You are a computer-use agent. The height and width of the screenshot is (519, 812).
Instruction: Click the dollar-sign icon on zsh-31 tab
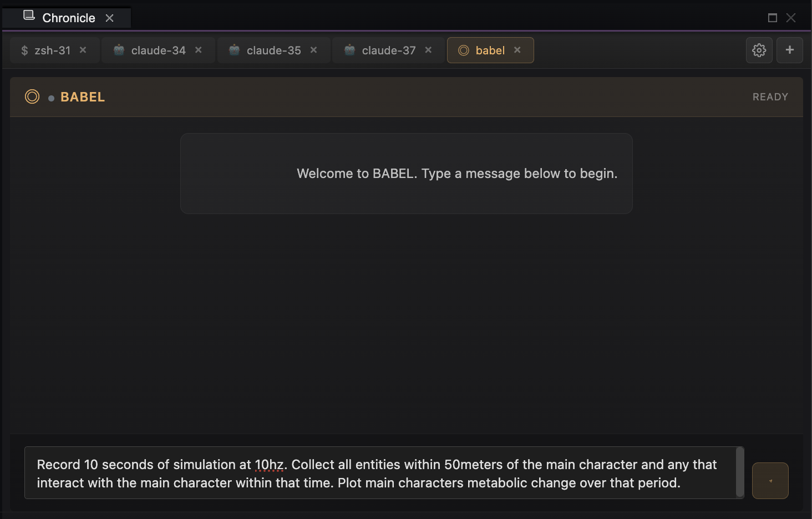tap(24, 50)
